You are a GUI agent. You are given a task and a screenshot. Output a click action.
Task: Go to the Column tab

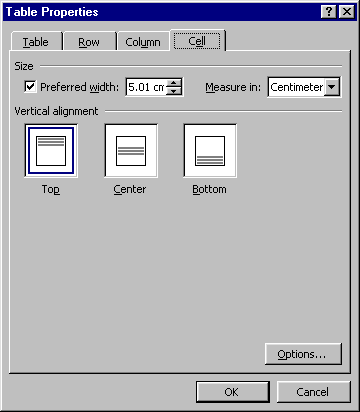click(143, 42)
